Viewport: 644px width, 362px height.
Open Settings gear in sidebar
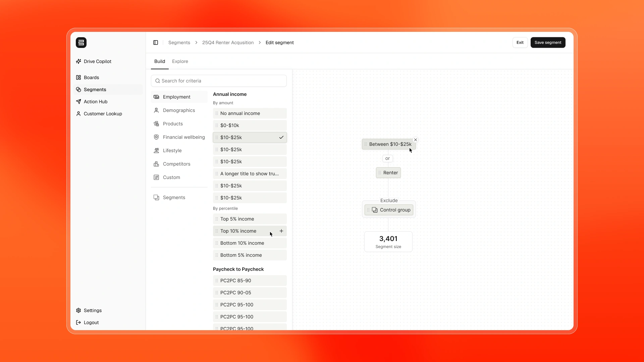pos(78,310)
